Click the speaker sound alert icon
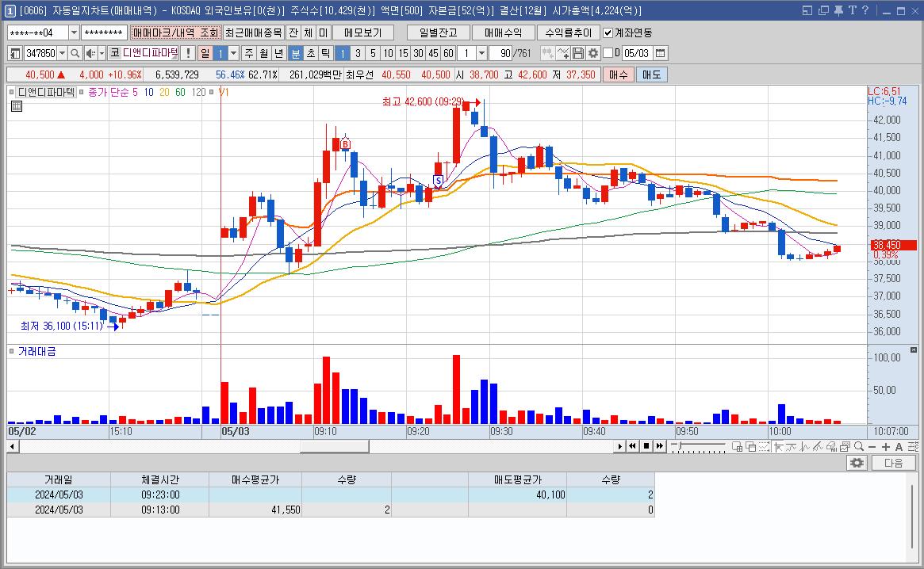Image resolution: width=924 pixels, height=569 pixels. click(90, 54)
